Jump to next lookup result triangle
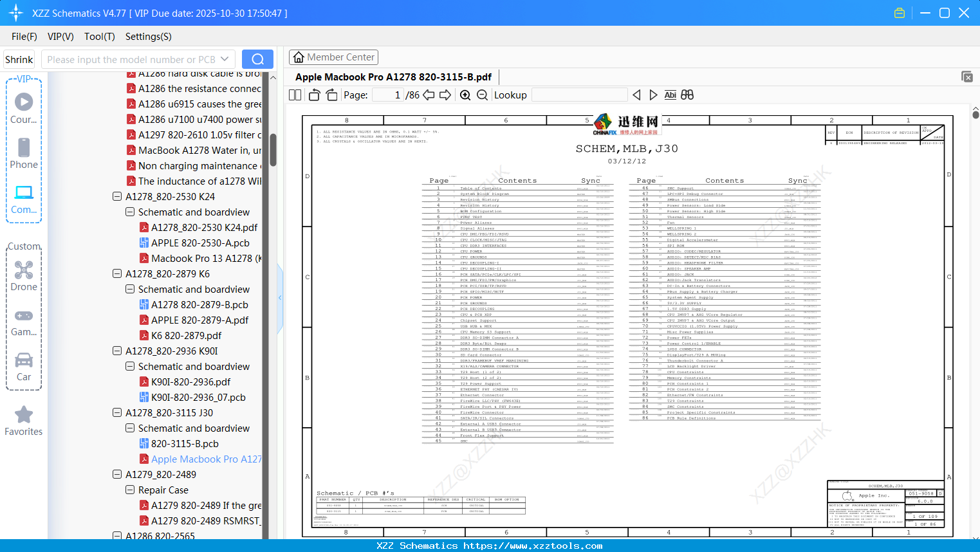This screenshot has height=552, width=980. click(653, 95)
